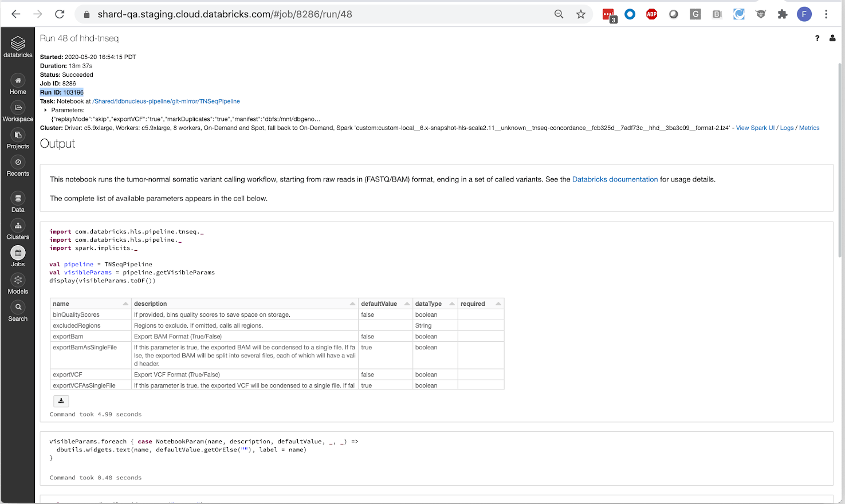The image size is (845, 504).
Task: Open the View Spark UI link
Action: [x=755, y=128]
